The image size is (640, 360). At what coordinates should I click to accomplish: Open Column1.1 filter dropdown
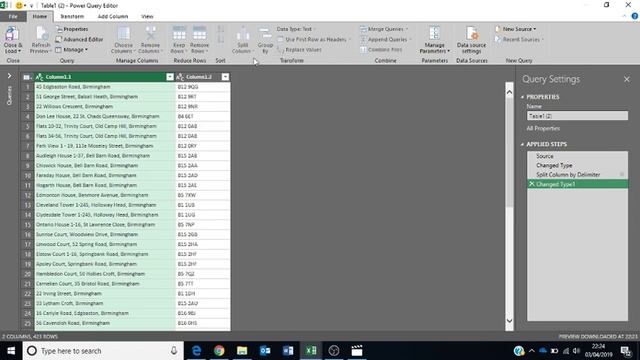170,77
